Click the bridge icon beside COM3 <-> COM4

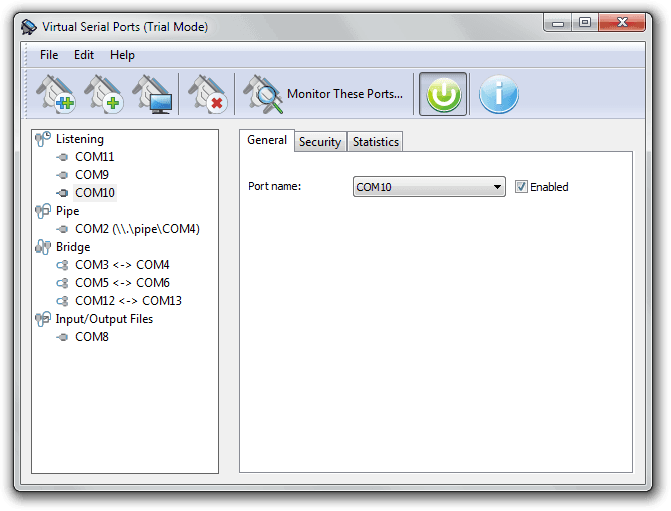pos(62,265)
